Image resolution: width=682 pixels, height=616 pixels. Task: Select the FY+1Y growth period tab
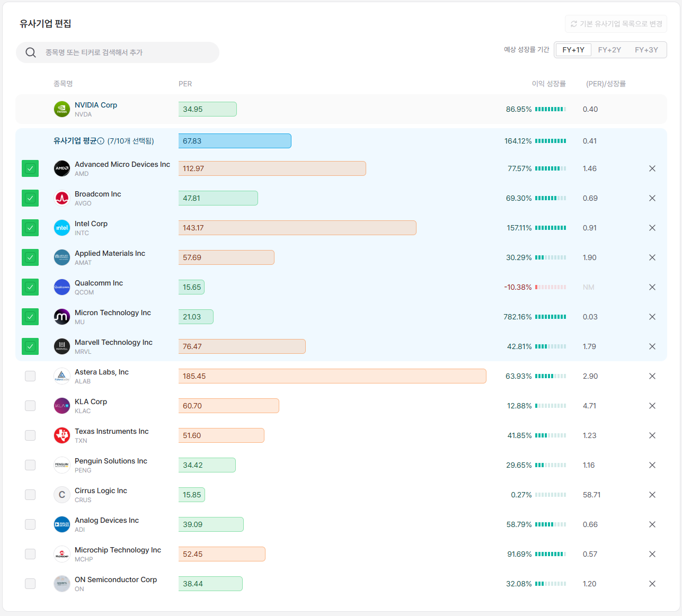click(x=573, y=50)
